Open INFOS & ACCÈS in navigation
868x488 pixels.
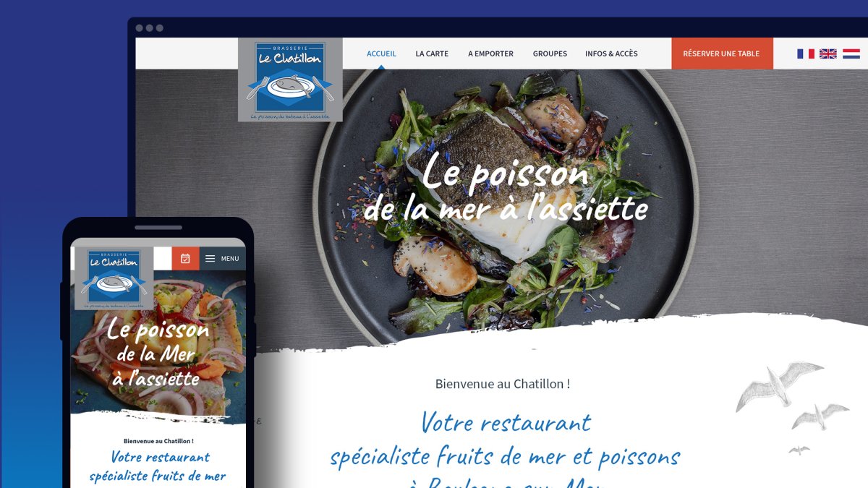pyautogui.click(x=611, y=53)
